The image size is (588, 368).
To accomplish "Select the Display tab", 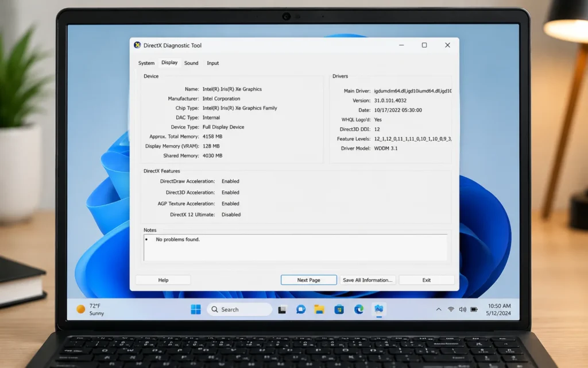I will (x=169, y=63).
